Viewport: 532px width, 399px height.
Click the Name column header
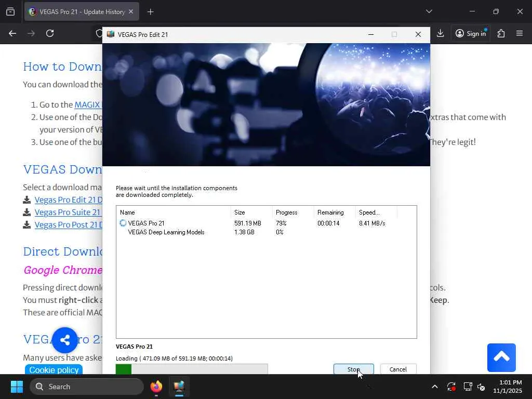tap(174, 212)
